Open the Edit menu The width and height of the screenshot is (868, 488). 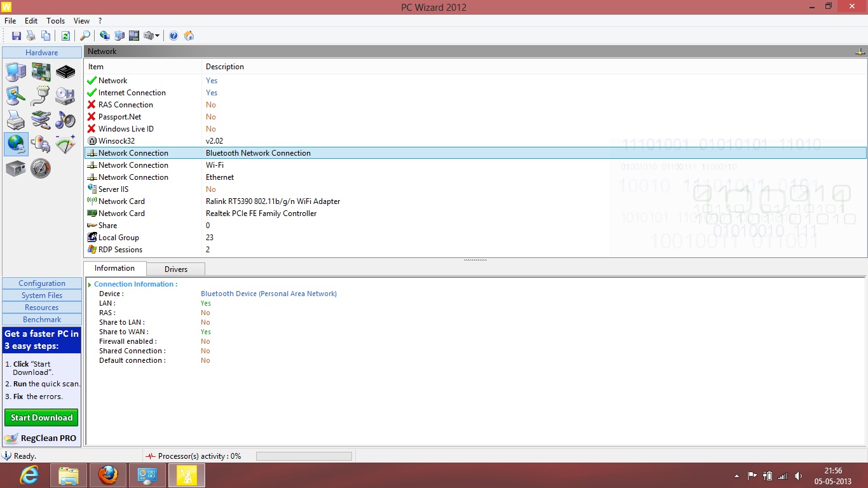(x=31, y=21)
